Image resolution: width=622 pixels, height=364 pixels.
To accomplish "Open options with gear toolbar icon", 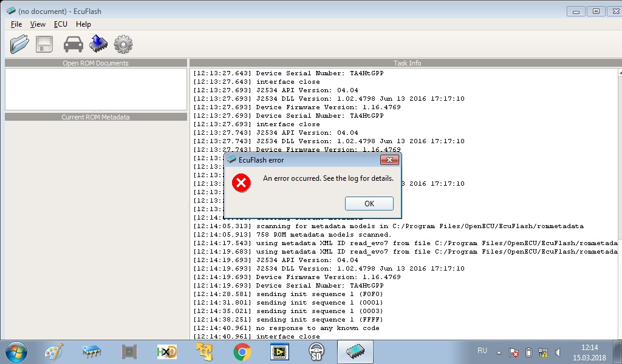I will coord(123,44).
